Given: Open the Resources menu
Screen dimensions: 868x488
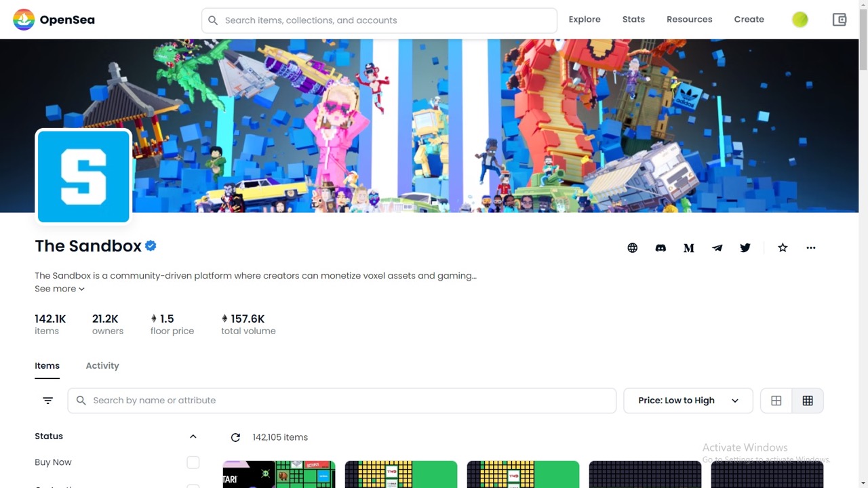Looking at the screenshot, I should pyautogui.click(x=689, y=20).
